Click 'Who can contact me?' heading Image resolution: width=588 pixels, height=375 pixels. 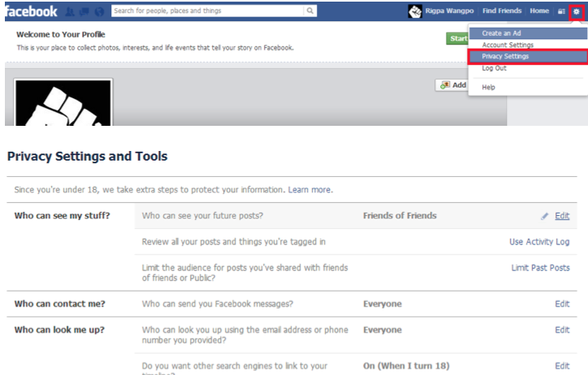click(x=59, y=304)
